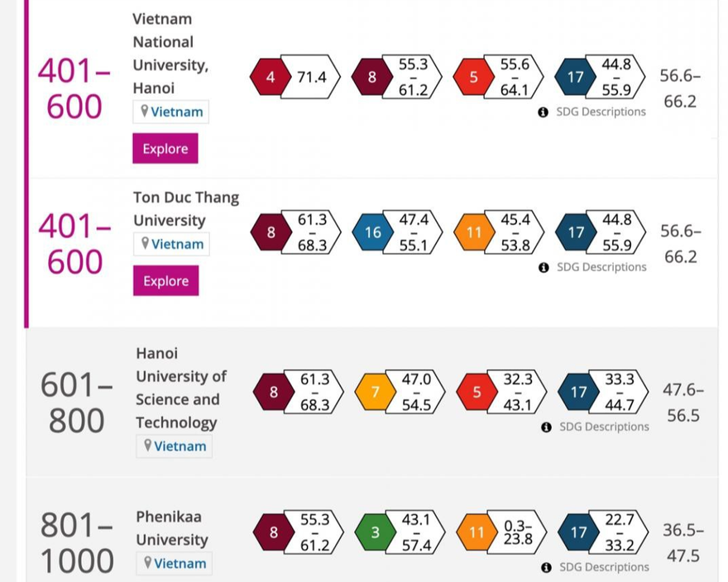Click SDG 16 hexagon for Ton Duc Thang
728x582 pixels.
372,232
